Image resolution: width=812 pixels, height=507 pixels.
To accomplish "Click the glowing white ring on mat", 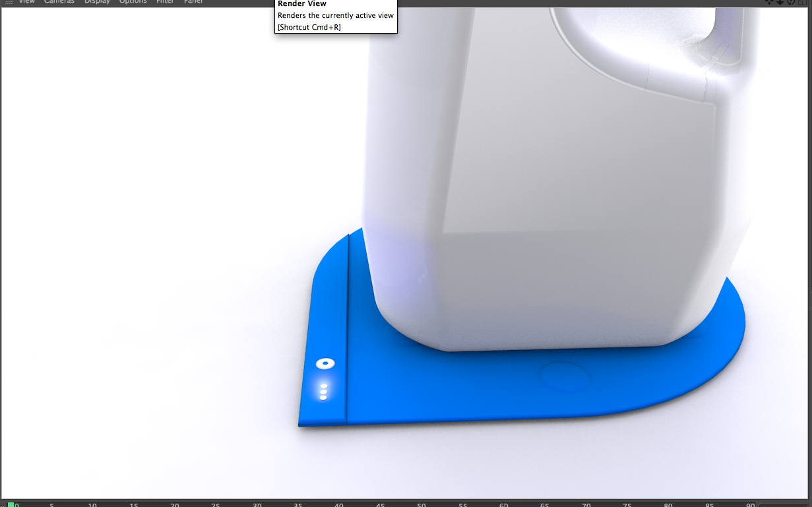I will tap(325, 363).
